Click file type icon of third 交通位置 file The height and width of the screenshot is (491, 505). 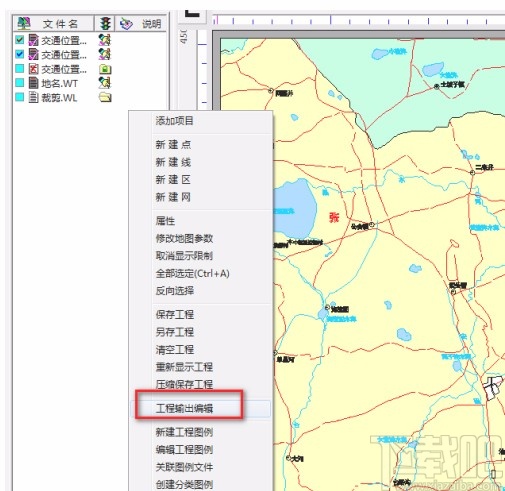[x=33, y=69]
